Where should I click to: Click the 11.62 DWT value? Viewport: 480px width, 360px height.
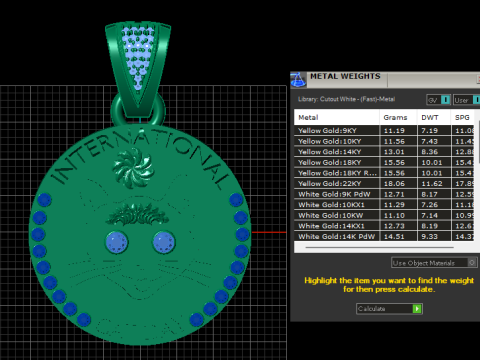[432, 183]
